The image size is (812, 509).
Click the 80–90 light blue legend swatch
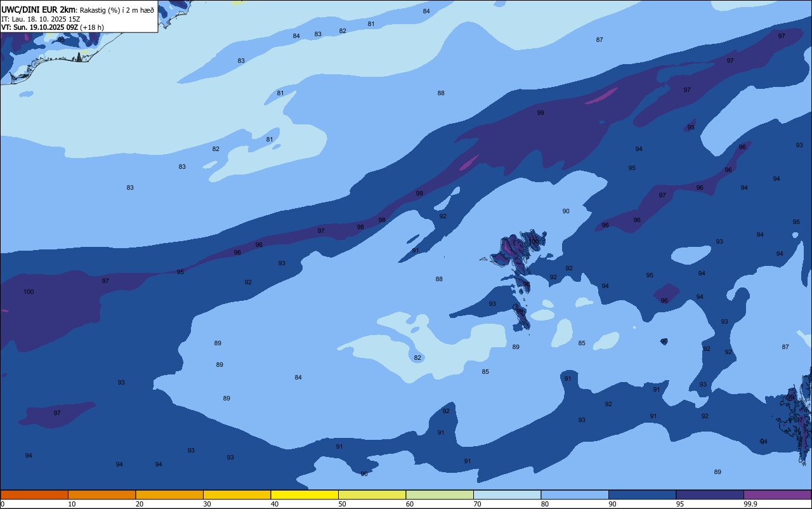point(575,494)
